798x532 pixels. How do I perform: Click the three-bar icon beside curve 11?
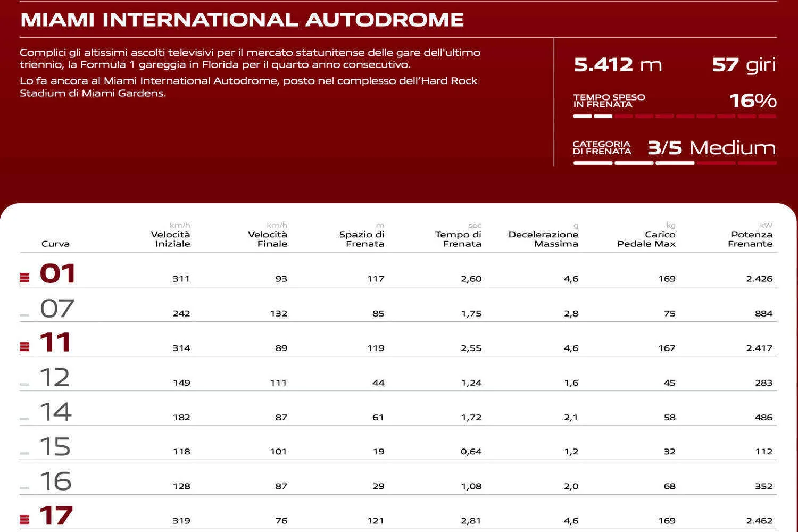coord(24,347)
